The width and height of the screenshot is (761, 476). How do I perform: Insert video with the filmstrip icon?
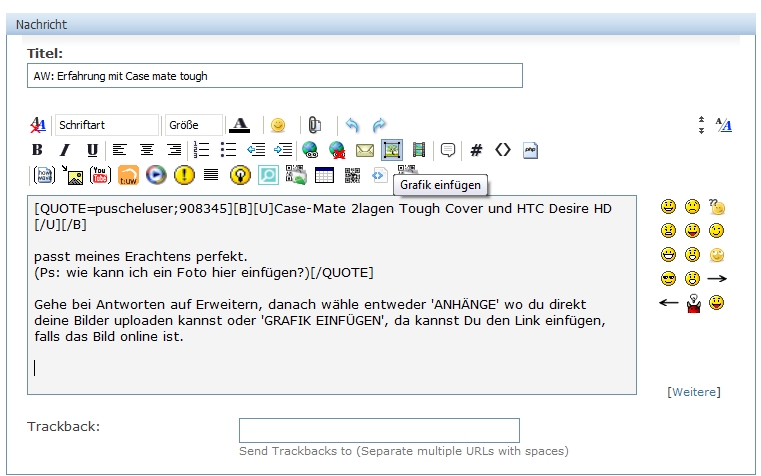coord(419,150)
